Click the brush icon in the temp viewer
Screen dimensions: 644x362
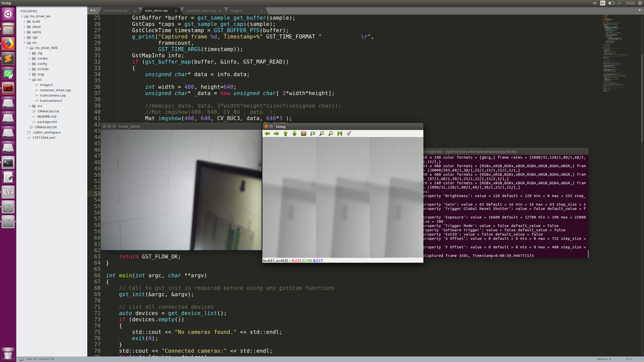coord(349,133)
